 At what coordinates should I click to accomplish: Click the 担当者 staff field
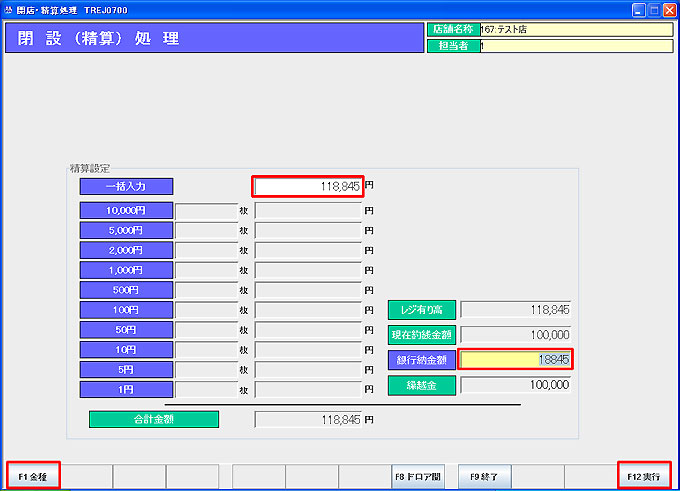[575, 46]
